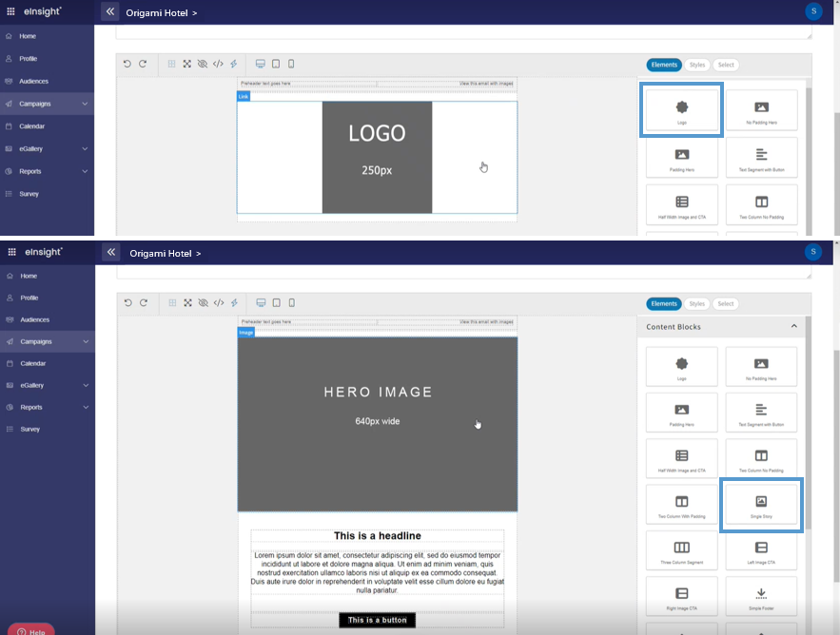Open fullscreen mode in the upper editor toolbar
The width and height of the screenshot is (840, 635).
pos(187,64)
